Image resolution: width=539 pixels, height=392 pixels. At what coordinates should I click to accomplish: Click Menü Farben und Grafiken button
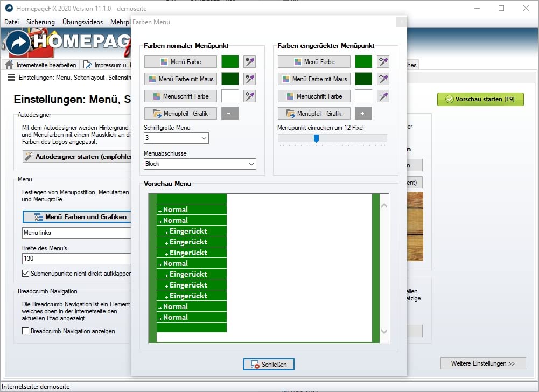(77, 217)
